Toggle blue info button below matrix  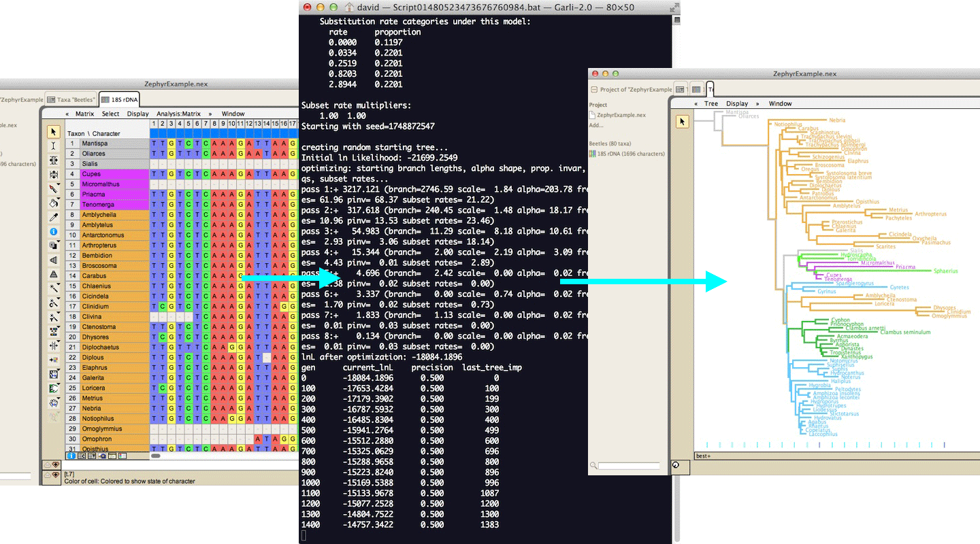pos(71,456)
